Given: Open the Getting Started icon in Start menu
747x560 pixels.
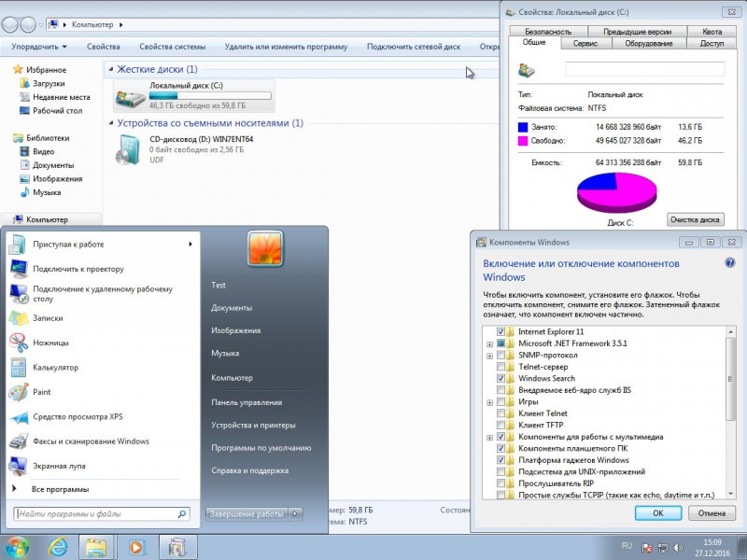Looking at the screenshot, I should click(18, 245).
